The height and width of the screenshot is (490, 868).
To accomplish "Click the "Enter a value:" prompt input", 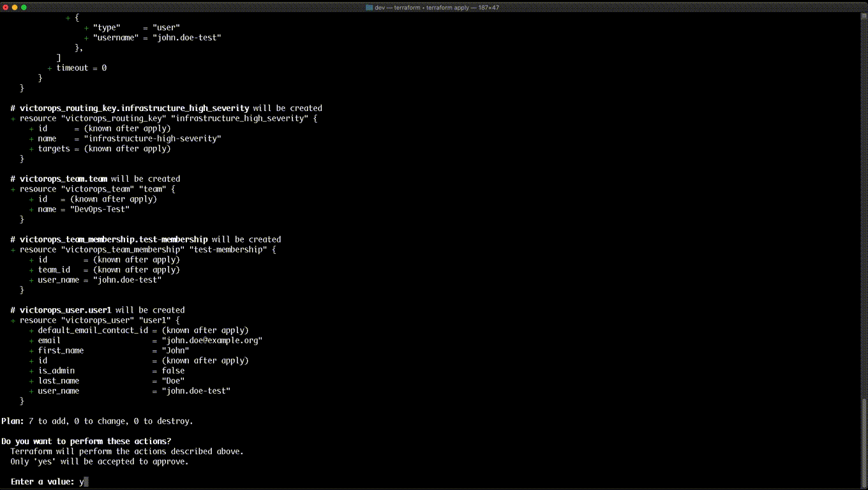I will [x=84, y=482].
